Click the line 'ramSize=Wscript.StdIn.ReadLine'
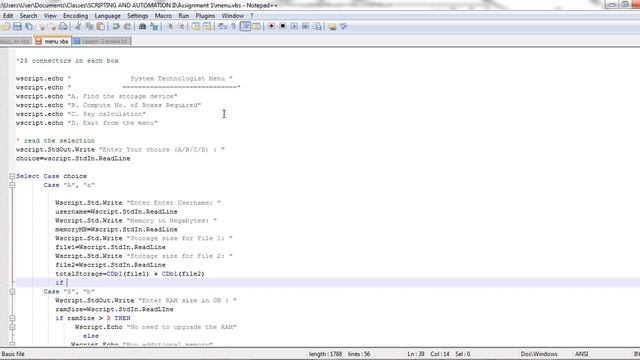 pos(114,309)
